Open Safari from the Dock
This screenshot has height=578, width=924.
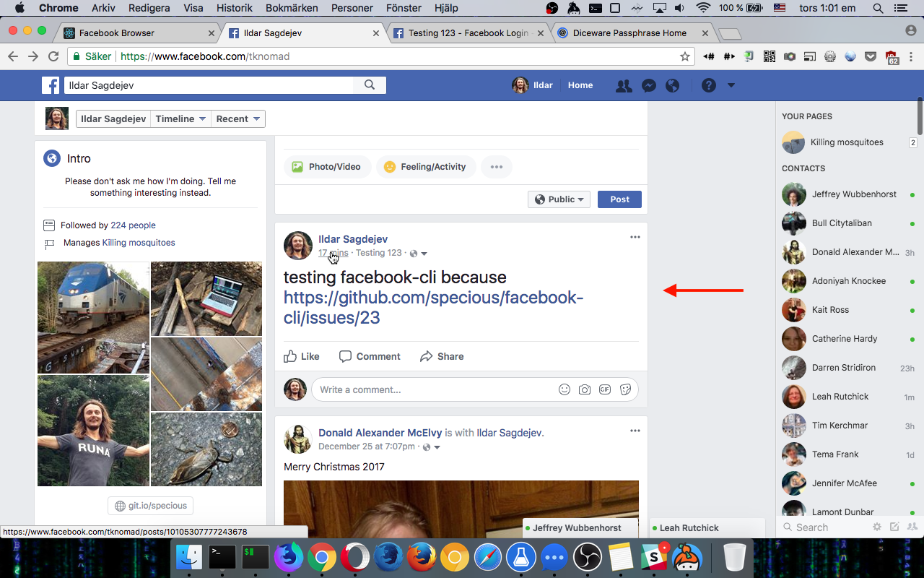point(488,557)
